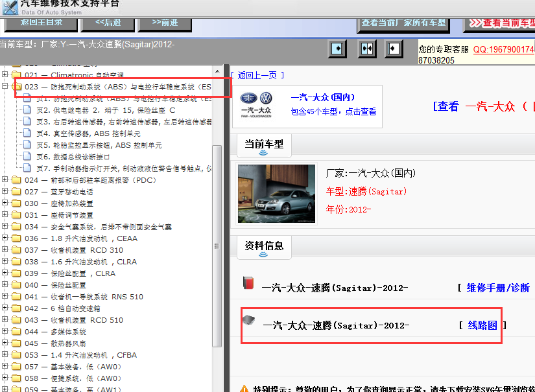Click the page icon for 页4 真空传感器
The image size is (535, 392).
[x=27, y=133]
